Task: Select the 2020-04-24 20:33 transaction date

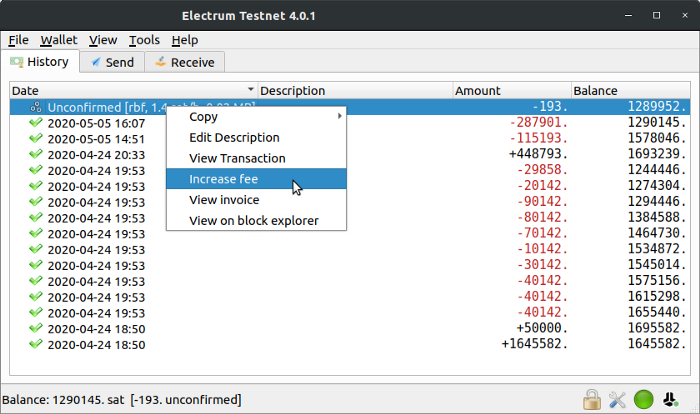Action: pos(96,155)
